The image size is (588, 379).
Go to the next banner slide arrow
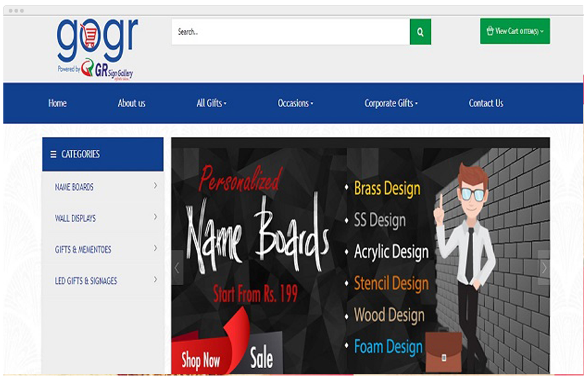pos(544,268)
